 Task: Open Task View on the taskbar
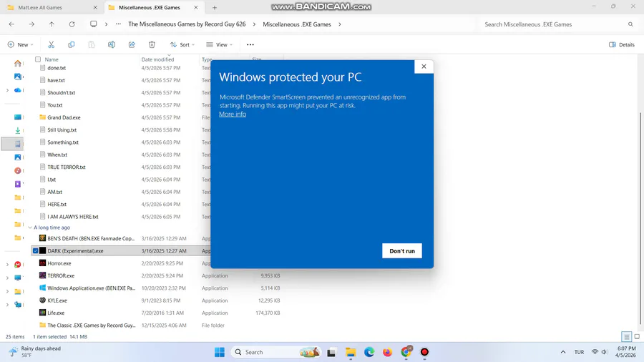click(x=331, y=352)
